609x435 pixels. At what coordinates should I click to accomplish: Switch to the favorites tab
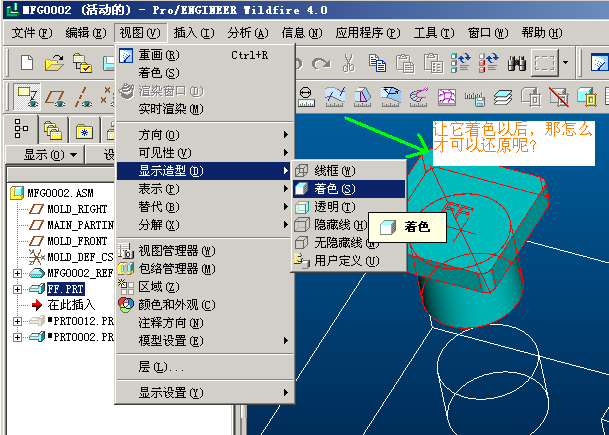coord(84,130)
